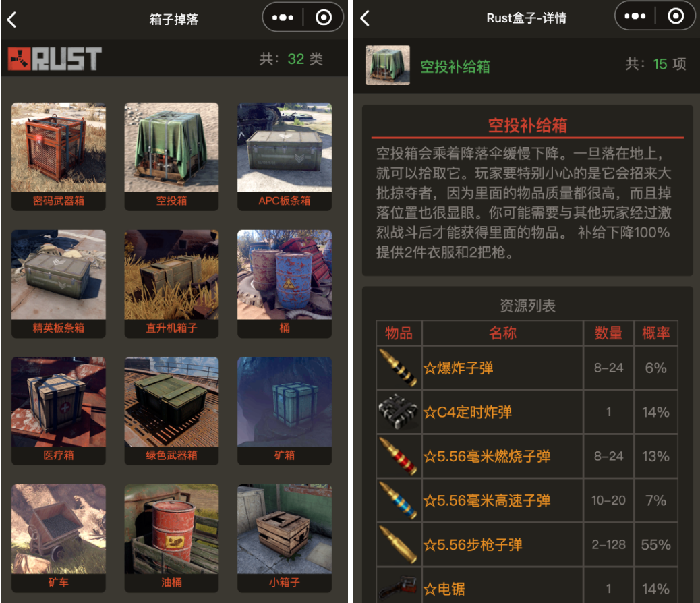The image size is (700, 603).
Task: Go back from the Rust盒子-详情 page
Action: tap(365, 18)
